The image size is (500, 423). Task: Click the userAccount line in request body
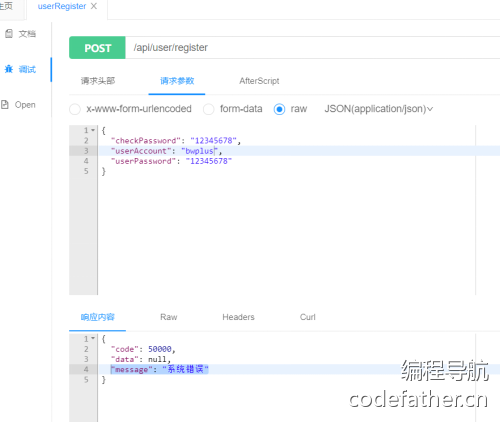[167, 151]
